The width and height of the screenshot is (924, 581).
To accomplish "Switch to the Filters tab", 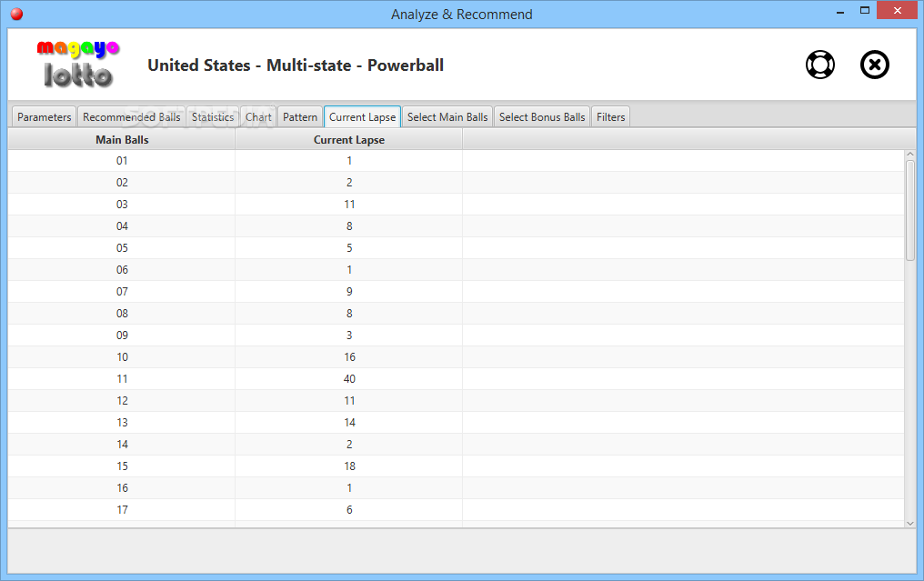I will tap(610, 116).
